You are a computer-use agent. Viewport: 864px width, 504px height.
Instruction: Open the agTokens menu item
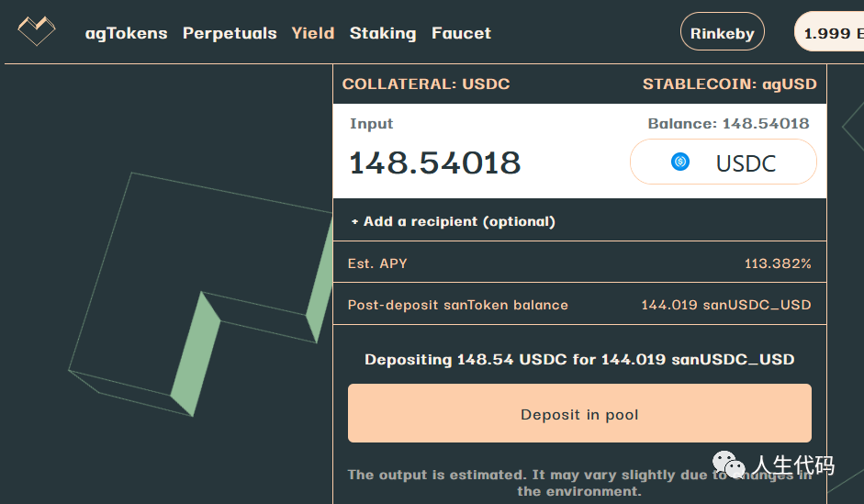click(x=126, y=33)
